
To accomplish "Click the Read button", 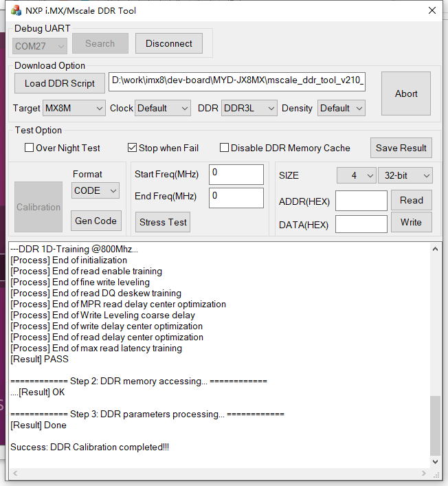I will 412,200.
